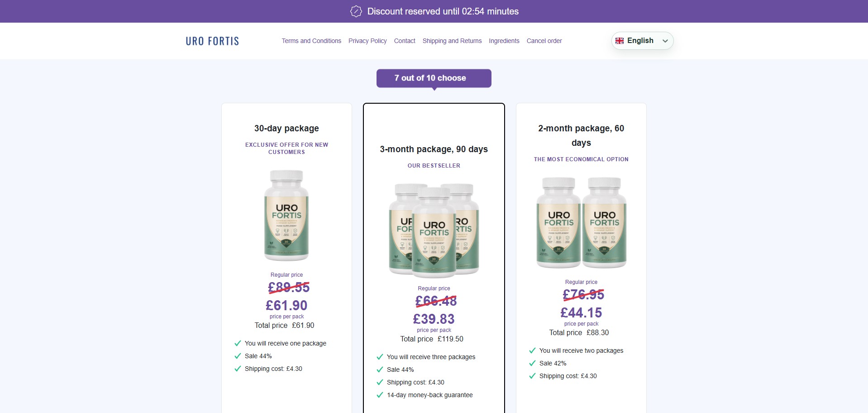Image resolution: width=868 pixels, height=413 pixels.
Task: Go to the Privacy Policy link
Action: click(x=367, y=41)
